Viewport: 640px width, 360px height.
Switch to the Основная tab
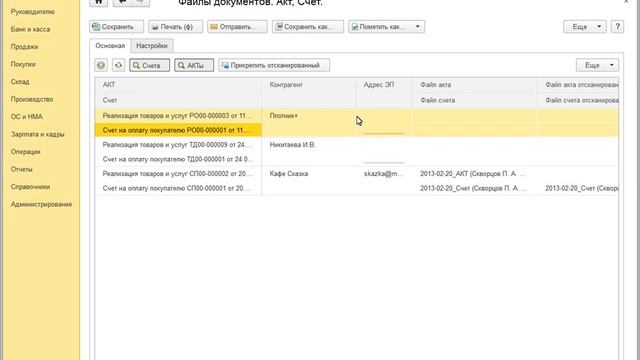(110, 46)
